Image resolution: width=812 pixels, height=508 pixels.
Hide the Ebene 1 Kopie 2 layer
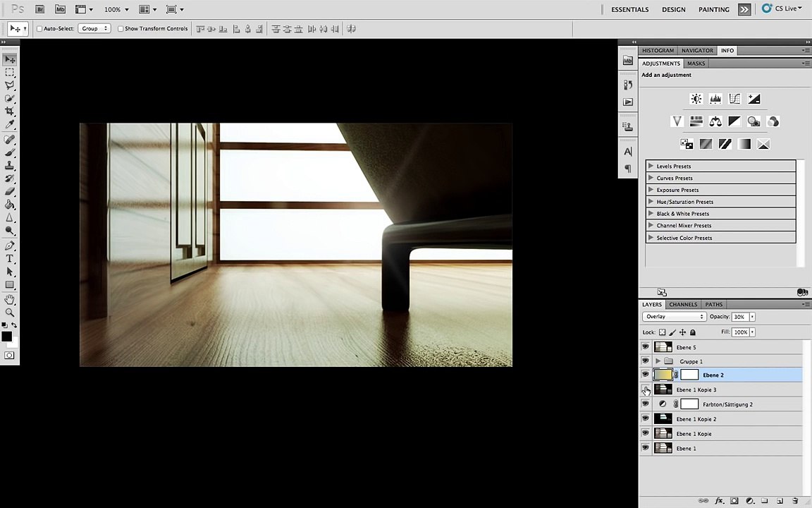click(x=645, y=418)
